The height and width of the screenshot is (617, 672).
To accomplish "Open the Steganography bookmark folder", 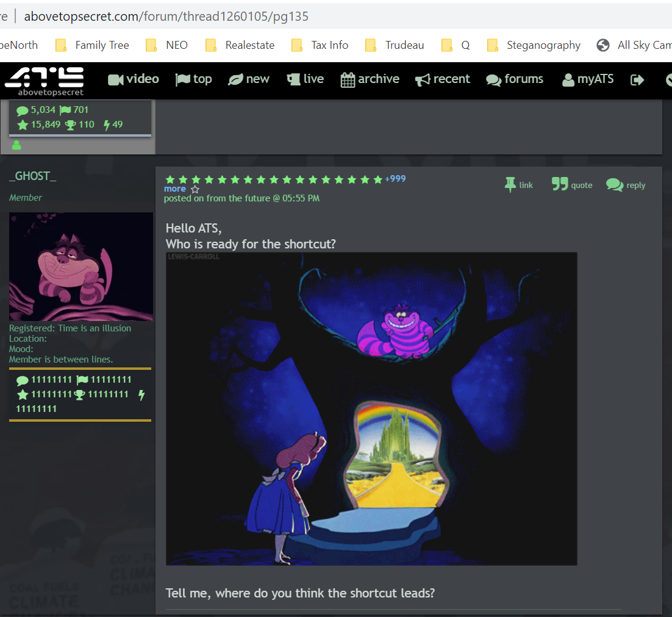I will click(534, 45).
